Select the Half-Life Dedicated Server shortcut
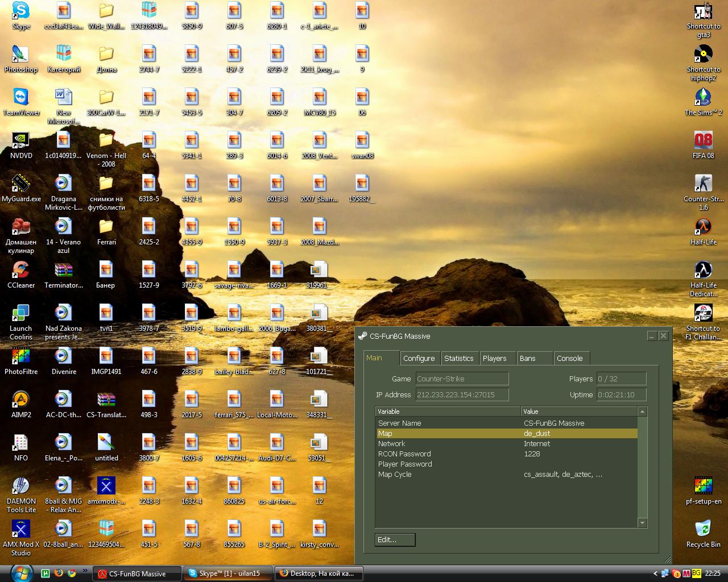Image resolution: width=728 pixels, height=582 pixels. [x=704, y=279]
